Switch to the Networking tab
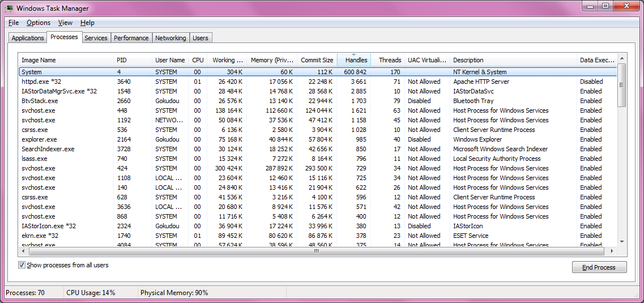The height and width of the screenshot is (303, 644). (170, 38)
